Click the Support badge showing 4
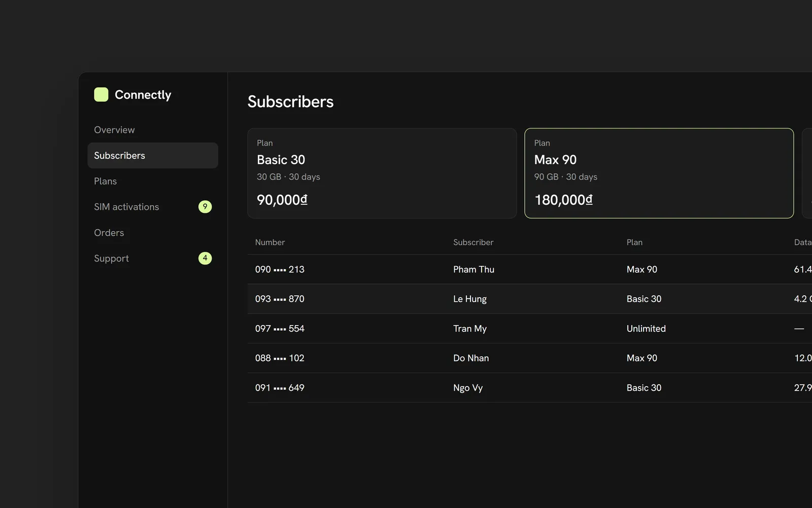 click(x=205, y=258)
